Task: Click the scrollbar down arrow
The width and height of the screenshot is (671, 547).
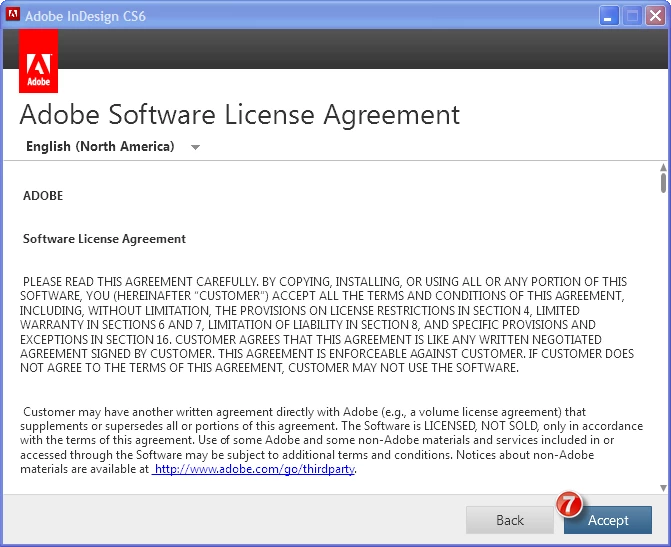Action: coord(663,488)
